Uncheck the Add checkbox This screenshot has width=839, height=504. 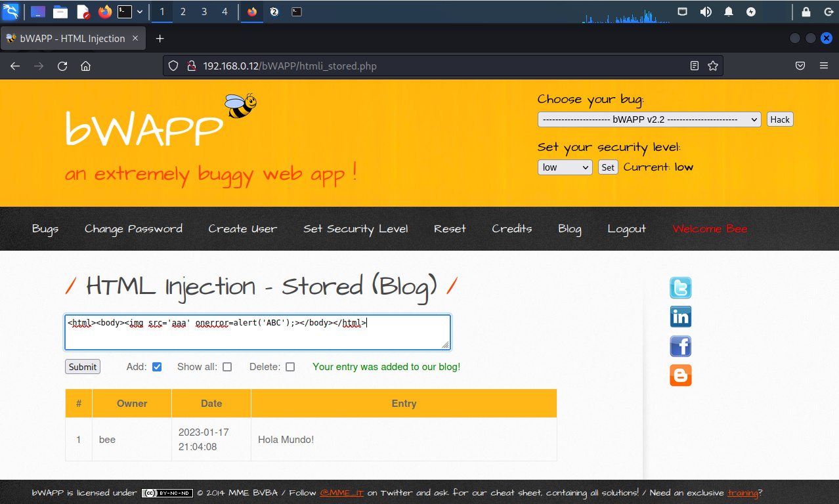tap(157, 367)
